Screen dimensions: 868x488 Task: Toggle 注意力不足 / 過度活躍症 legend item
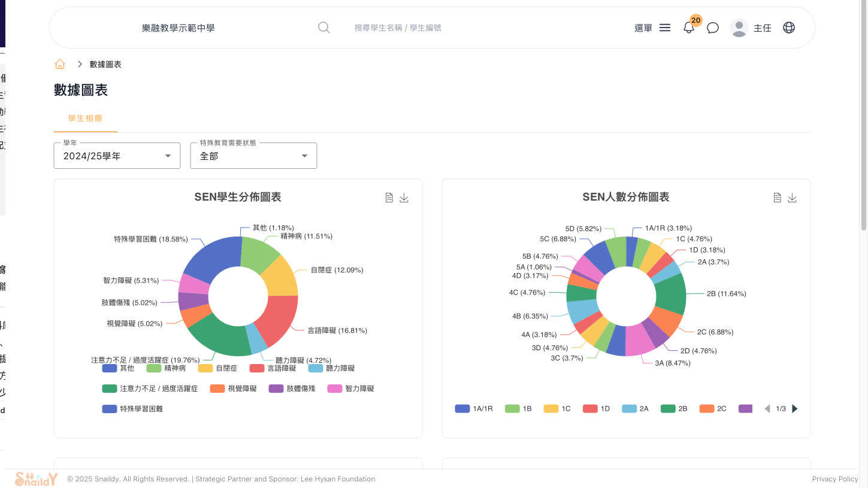point(150,389)
